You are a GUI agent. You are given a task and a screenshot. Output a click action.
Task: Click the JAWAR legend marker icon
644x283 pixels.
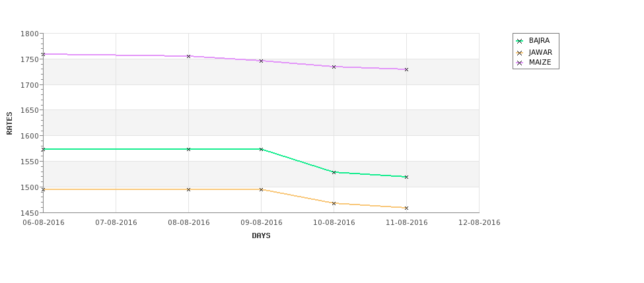(x=520, y=53)
